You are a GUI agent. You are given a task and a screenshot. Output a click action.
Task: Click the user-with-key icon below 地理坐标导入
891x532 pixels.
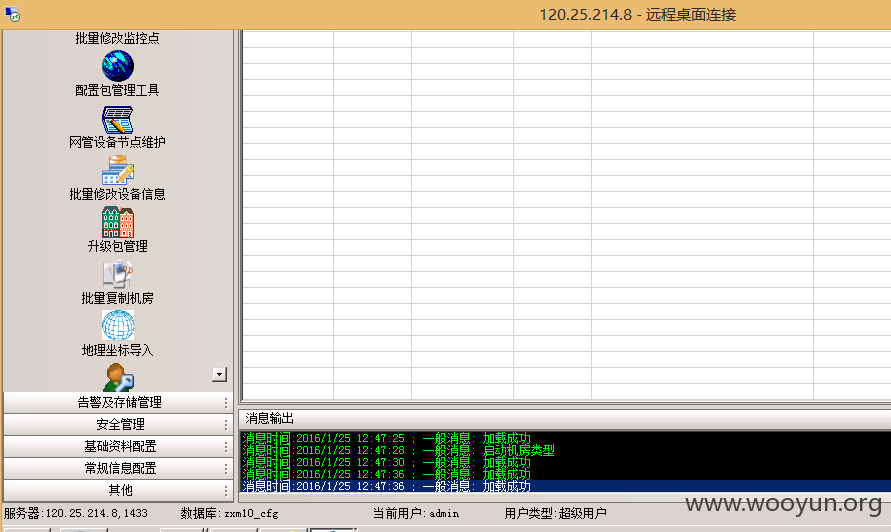pyautogui.click(x=118, y=377)
